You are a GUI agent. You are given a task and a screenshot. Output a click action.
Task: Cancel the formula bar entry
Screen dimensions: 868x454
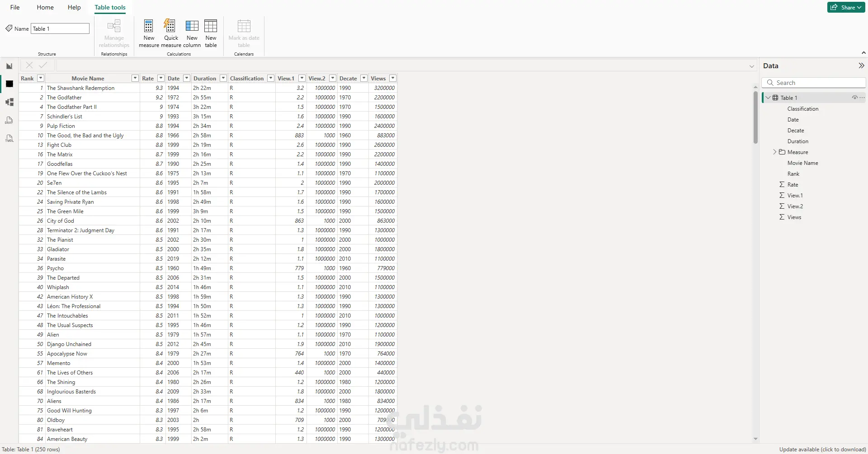pos(29,65)
